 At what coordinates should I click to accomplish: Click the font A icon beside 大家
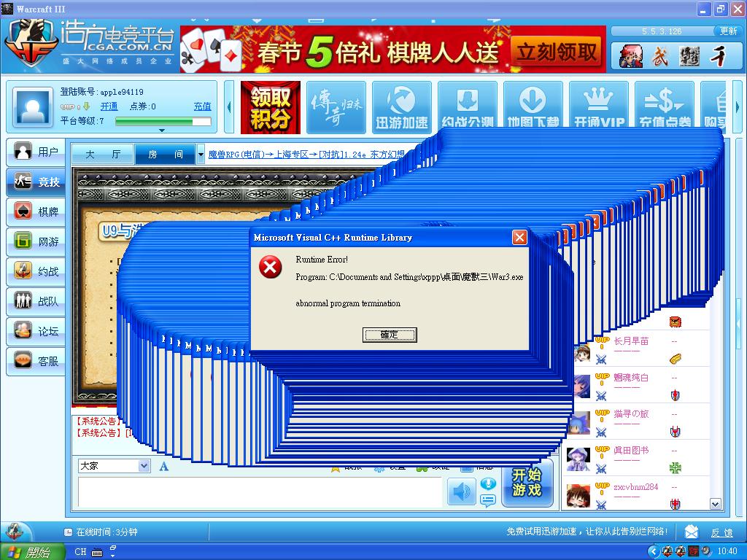point(164,466)
